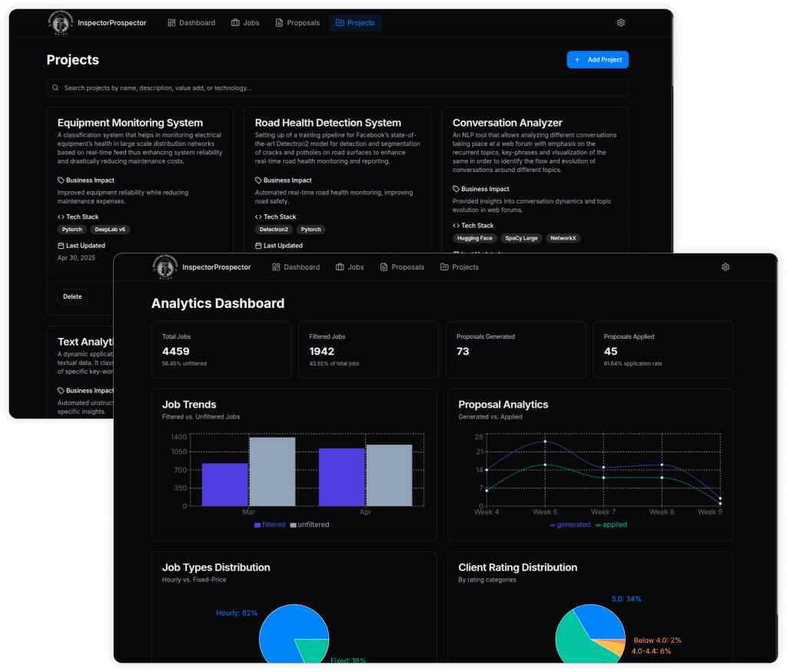Open settings gear in the Projects window
787x672 pixels.
(x=621, y=22)
